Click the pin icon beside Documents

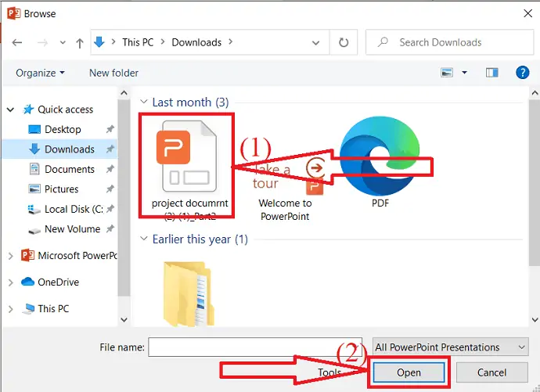[x=110, y=169]
